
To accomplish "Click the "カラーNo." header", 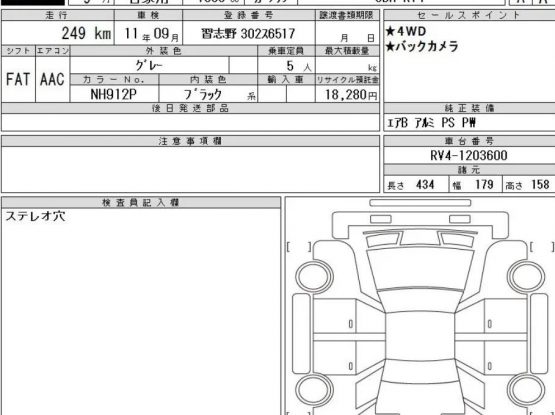I will pyautogui.click(x=114, y=80).
